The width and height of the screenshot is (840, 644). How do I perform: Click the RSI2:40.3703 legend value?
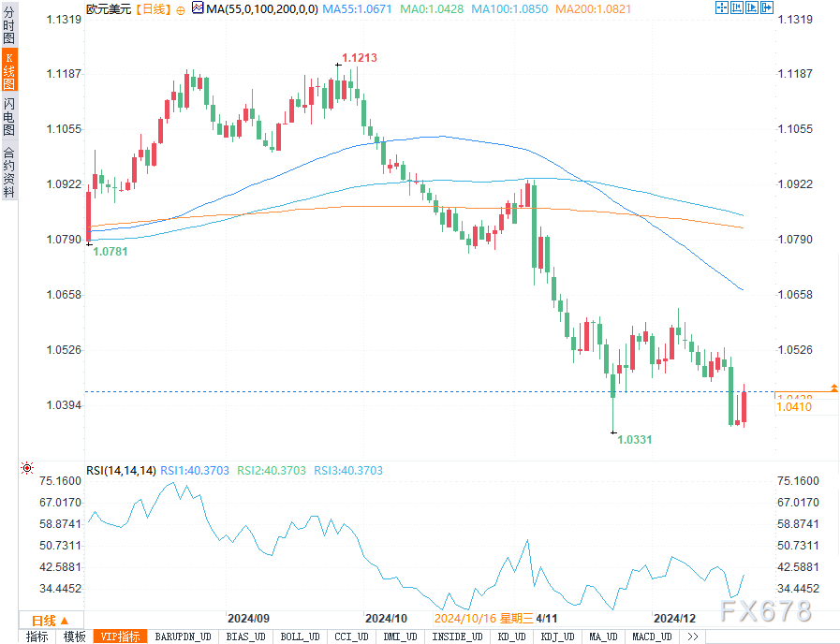pyautogui.click(x=272, y=471)
